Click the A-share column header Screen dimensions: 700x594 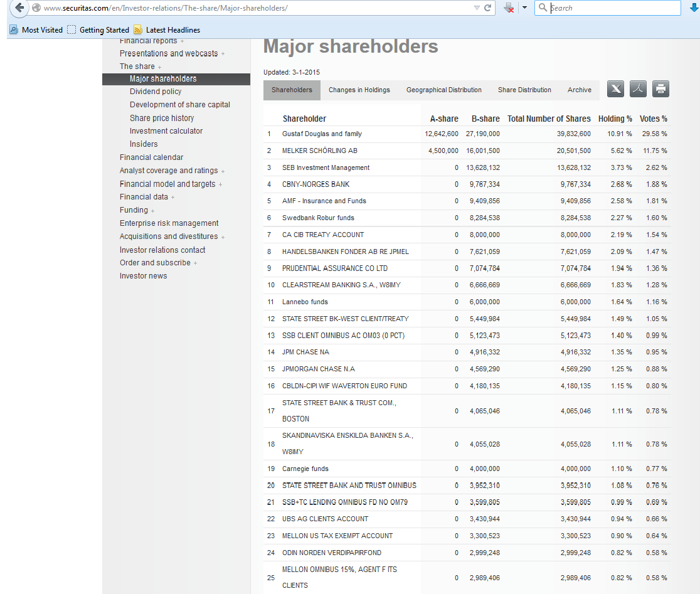pos(444,119)
